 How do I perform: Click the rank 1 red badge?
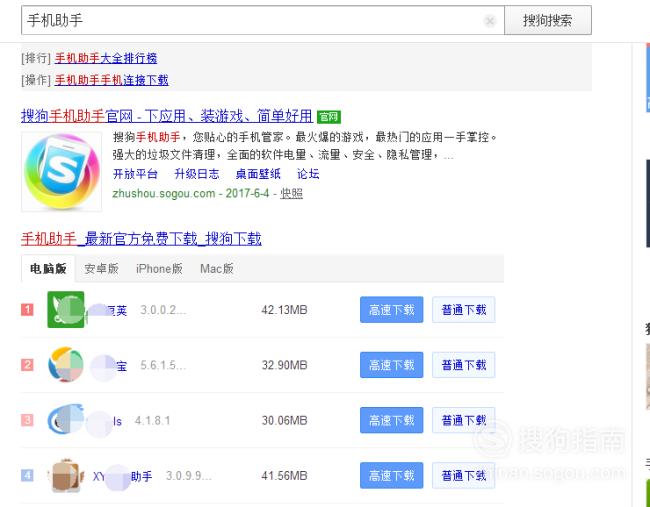pos(27,310)
